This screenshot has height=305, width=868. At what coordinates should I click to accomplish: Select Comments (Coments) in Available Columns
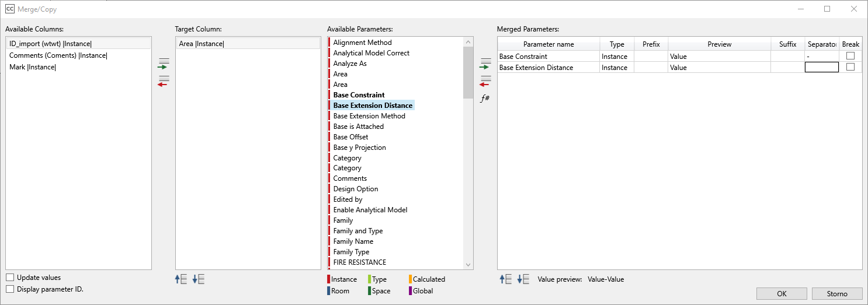(58, 55)
